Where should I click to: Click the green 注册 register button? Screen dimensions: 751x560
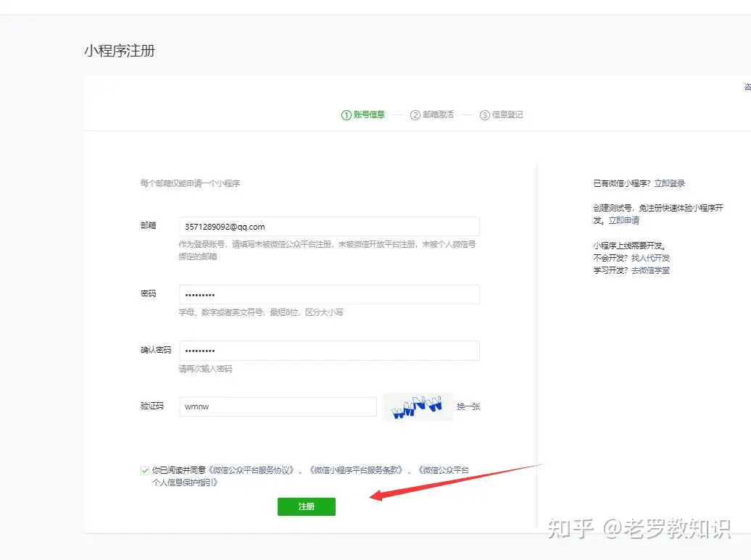point(306,506)
